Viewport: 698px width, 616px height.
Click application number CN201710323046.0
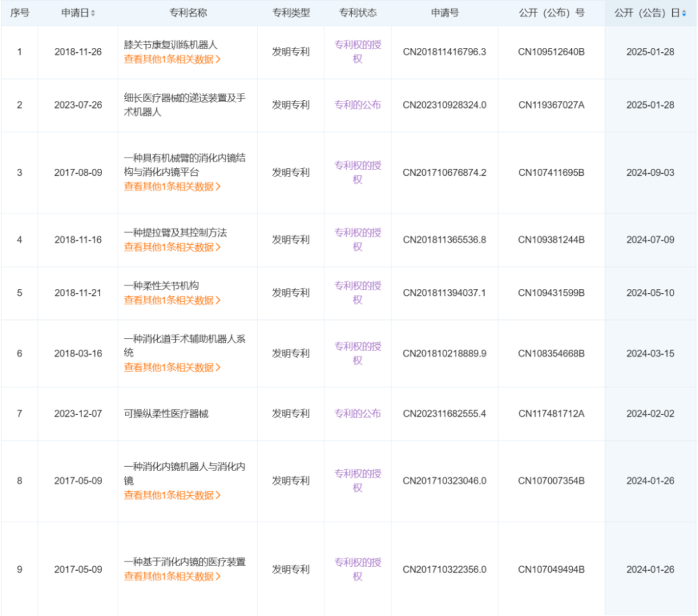pos(445,481)
